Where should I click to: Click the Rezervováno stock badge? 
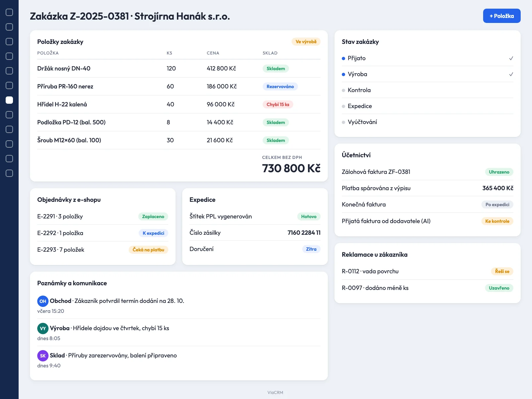click(280, 86)
